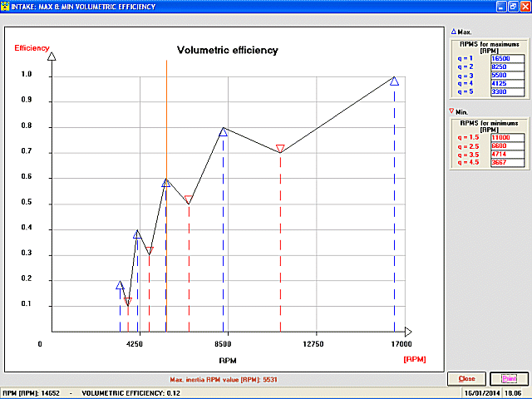Click the Print button
This screenshot has height=399, width=532.
coord(510,379)
